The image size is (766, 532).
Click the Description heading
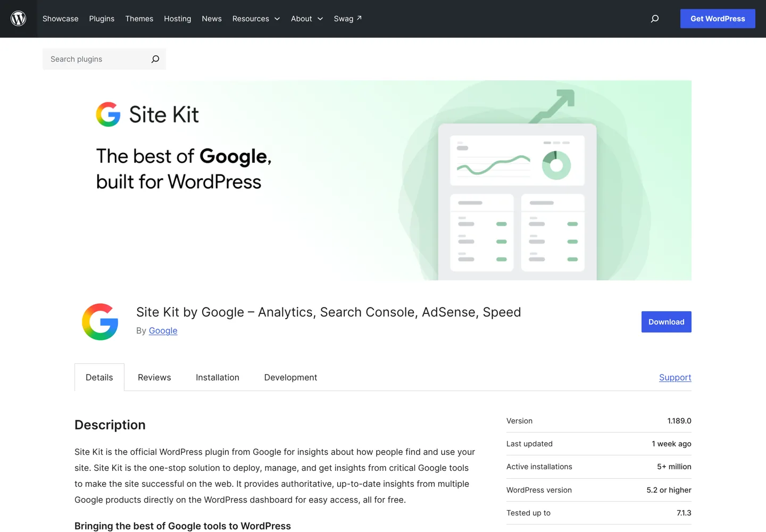pyautogui.click(x=110, y=425)
